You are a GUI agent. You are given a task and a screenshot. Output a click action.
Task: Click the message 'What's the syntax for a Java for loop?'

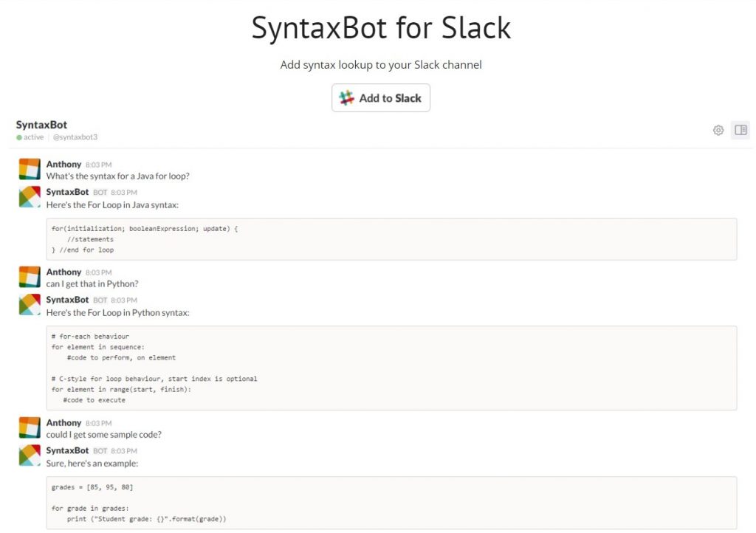point(117,176)
